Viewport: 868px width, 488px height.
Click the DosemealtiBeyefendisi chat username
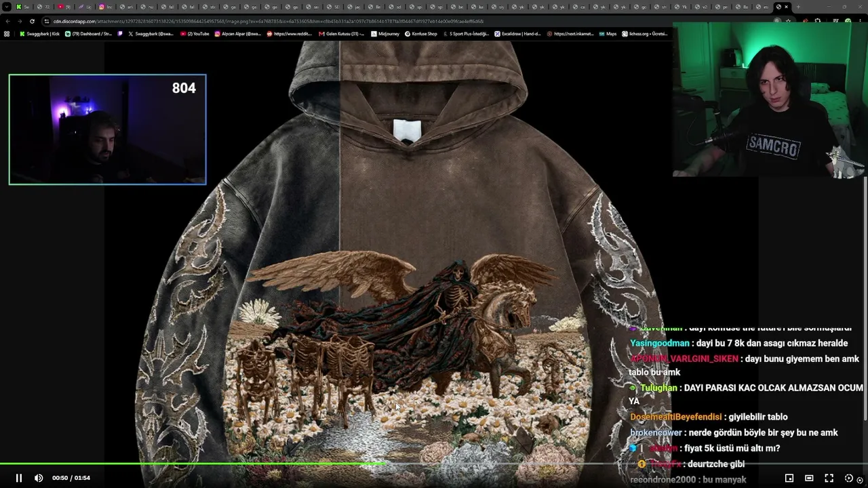(x=675, y=417)
